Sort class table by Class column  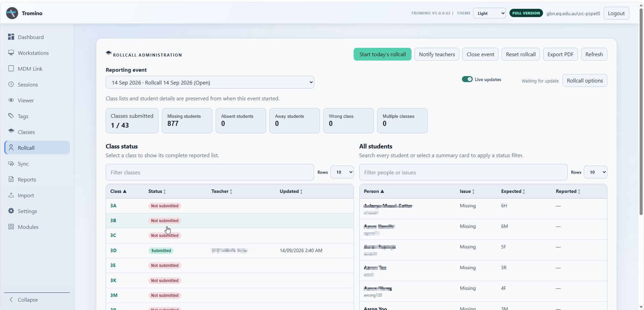click(x=118, y=191)
